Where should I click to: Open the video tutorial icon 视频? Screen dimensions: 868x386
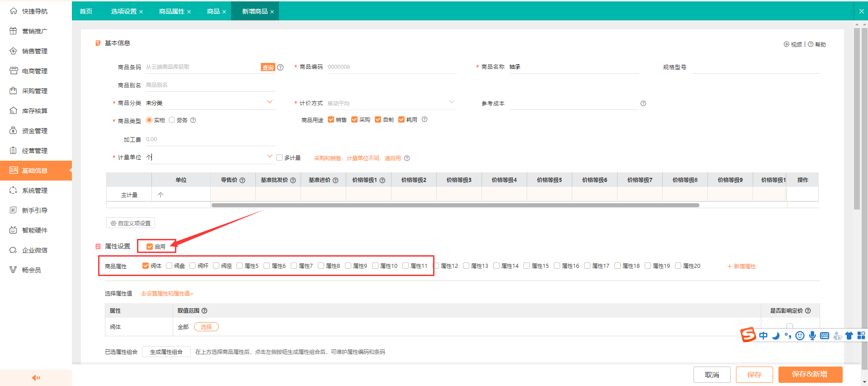pos(787,44)
